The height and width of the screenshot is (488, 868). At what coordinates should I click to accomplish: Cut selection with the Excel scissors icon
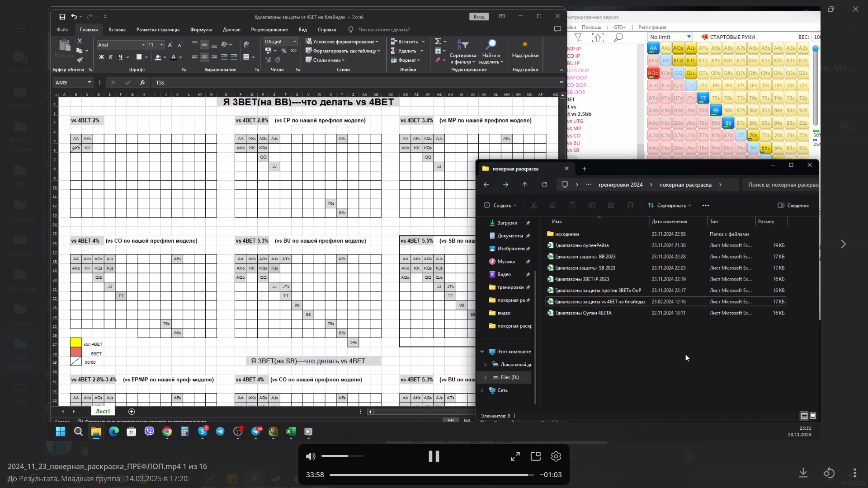(80, 41)
